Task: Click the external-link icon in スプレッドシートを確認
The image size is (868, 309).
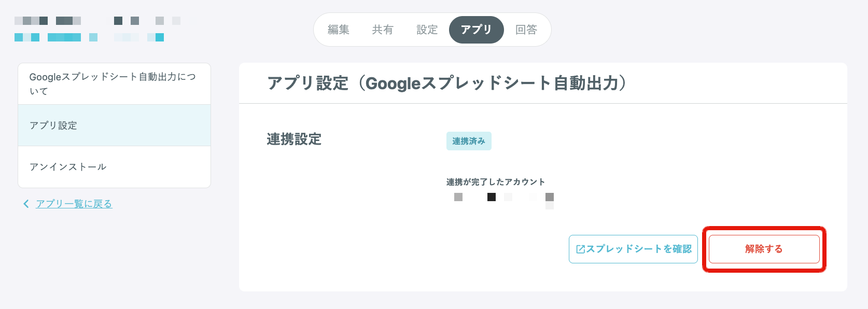Action: (581, 249)
